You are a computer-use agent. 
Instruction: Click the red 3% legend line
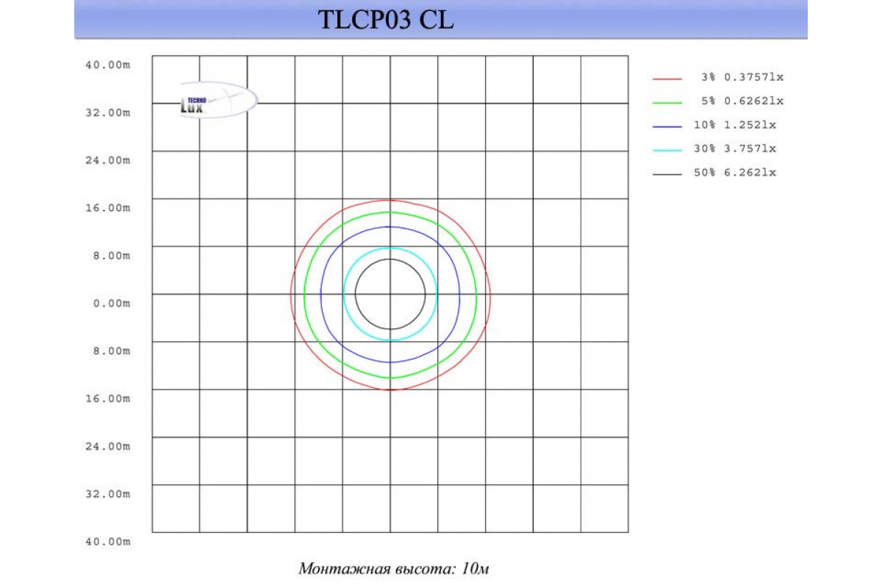[667, 77]
